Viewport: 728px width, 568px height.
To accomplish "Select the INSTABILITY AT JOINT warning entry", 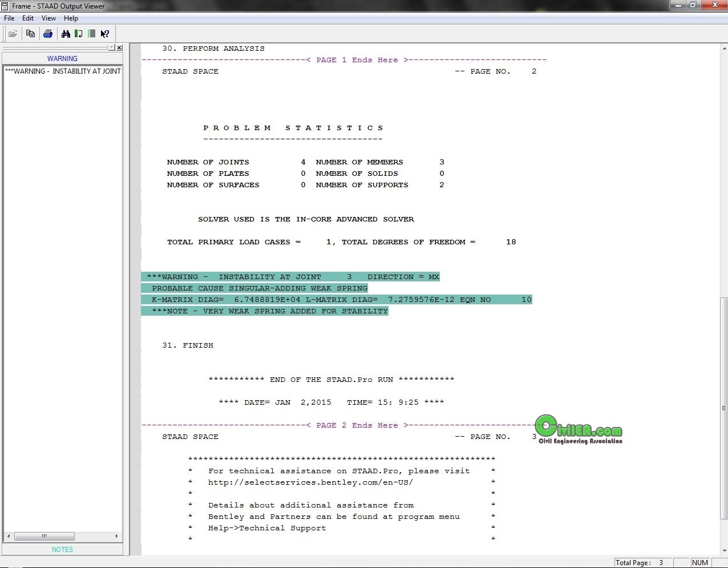I will click(63, 71).
